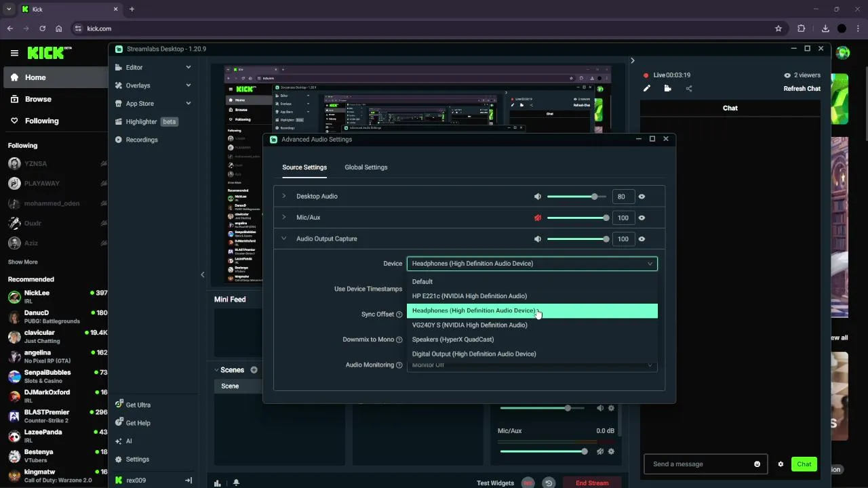Adjust the Mic/Aux volume slider in dialog
868x488 pixels.
click(x=578, y=218)
